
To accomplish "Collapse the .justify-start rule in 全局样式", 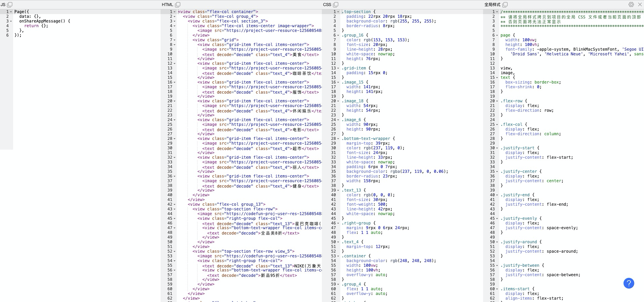I will (497, 148).
